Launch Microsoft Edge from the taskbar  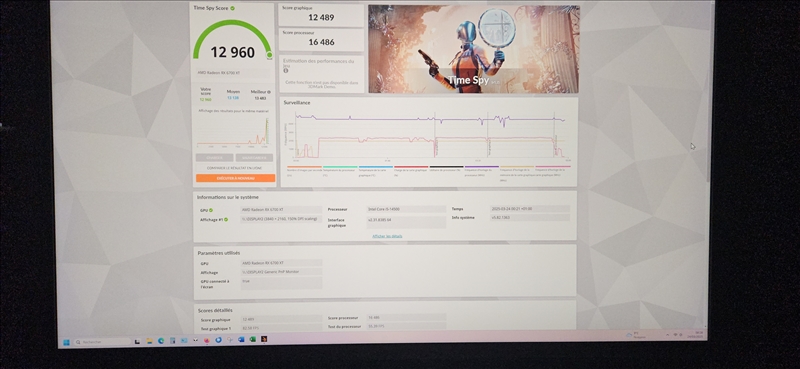click(161, 340)
